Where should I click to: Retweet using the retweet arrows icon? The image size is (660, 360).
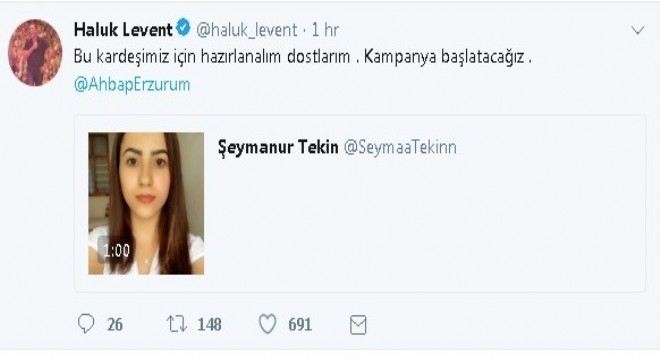pos(176,324)
